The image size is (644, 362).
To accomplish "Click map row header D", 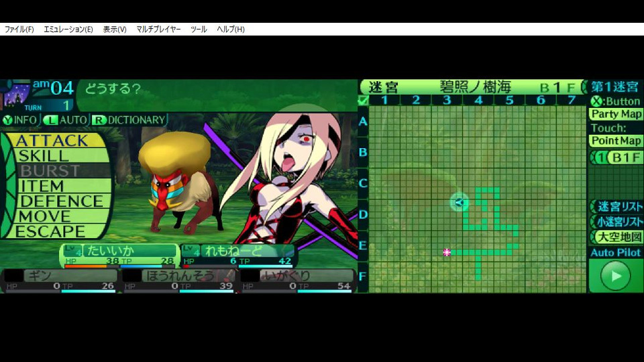I will coord(363,215).
